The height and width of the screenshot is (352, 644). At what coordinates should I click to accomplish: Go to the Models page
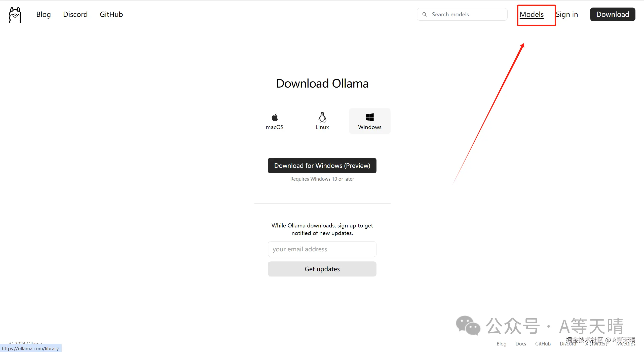(532, 14)
